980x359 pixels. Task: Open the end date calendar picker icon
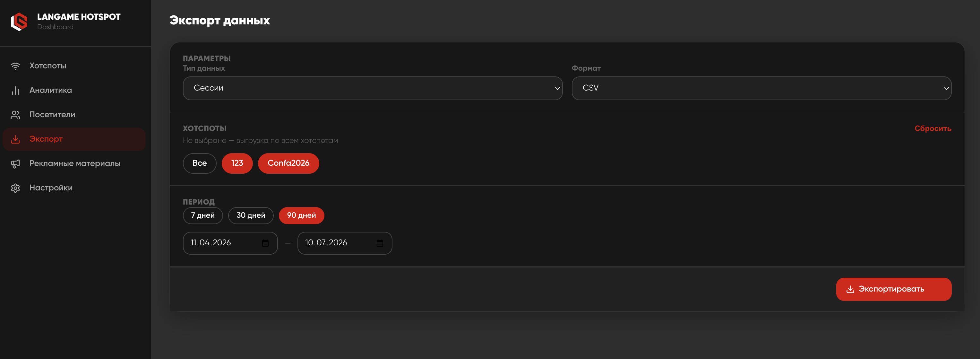tap(380, 243)
